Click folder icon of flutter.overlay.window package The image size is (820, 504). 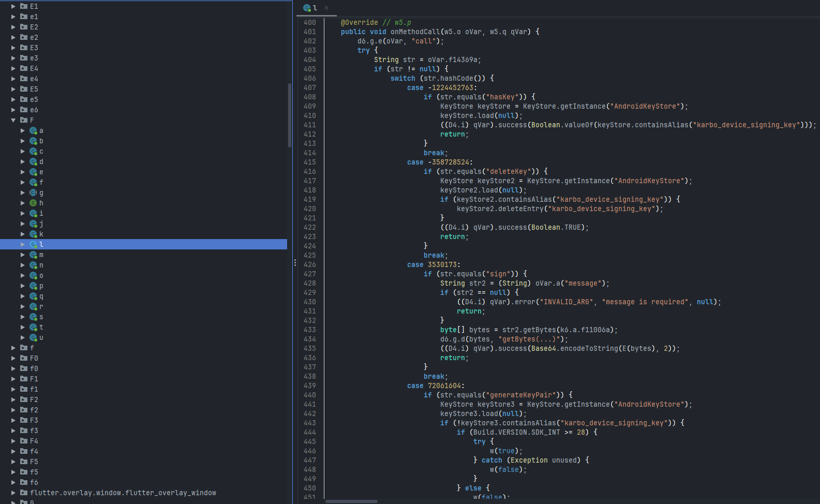(24, 493)
